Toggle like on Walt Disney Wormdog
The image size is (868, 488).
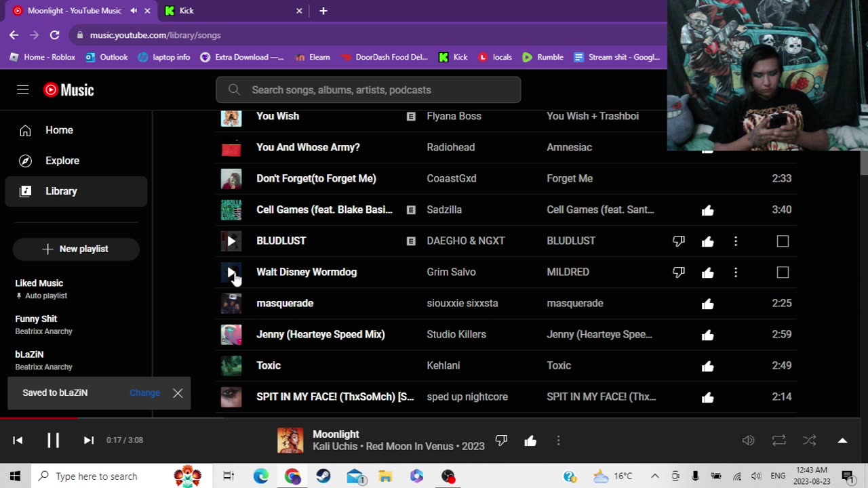[x=707, y=272]
